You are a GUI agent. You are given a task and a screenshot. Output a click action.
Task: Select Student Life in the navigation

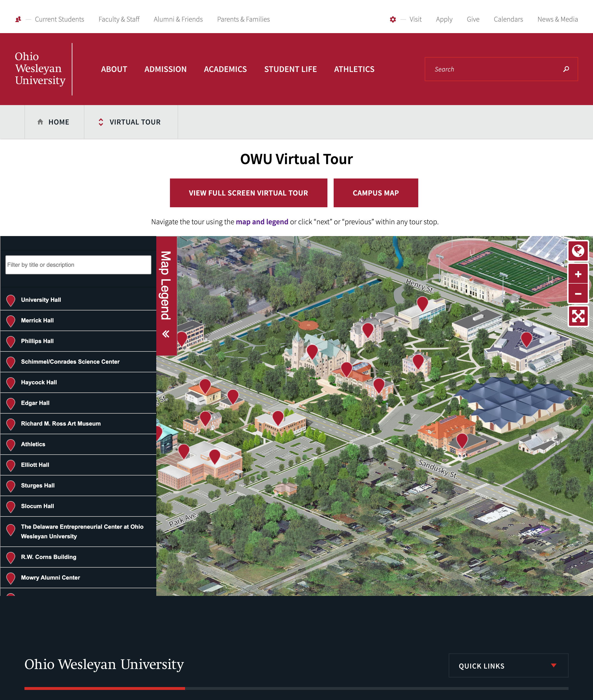click(x=291, y=69)
